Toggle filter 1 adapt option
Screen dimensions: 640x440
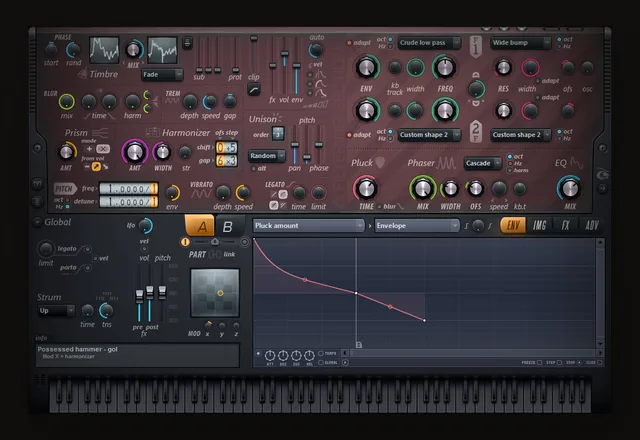(x=349, y=43)
